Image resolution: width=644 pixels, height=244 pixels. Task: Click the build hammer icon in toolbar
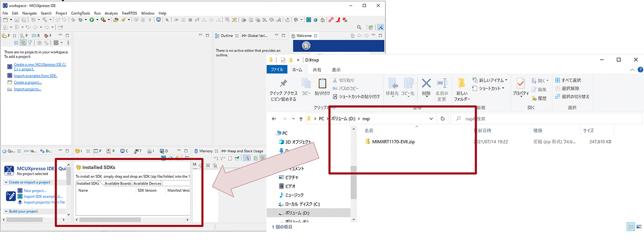[x=45, y=20]
